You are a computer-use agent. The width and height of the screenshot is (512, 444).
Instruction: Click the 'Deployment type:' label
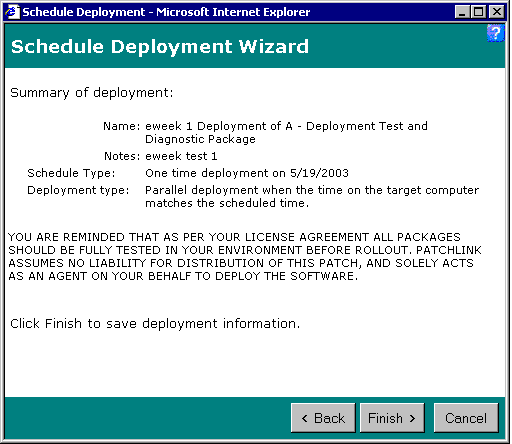point(78,190)
